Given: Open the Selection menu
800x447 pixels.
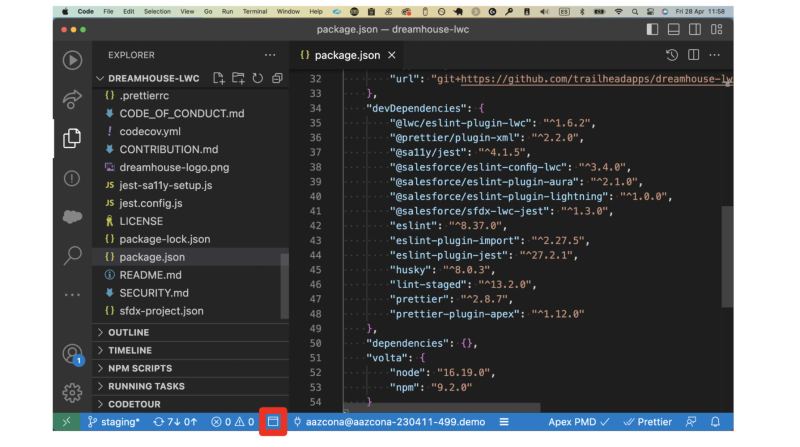Looking at the screenshot, I should point(157,11).
